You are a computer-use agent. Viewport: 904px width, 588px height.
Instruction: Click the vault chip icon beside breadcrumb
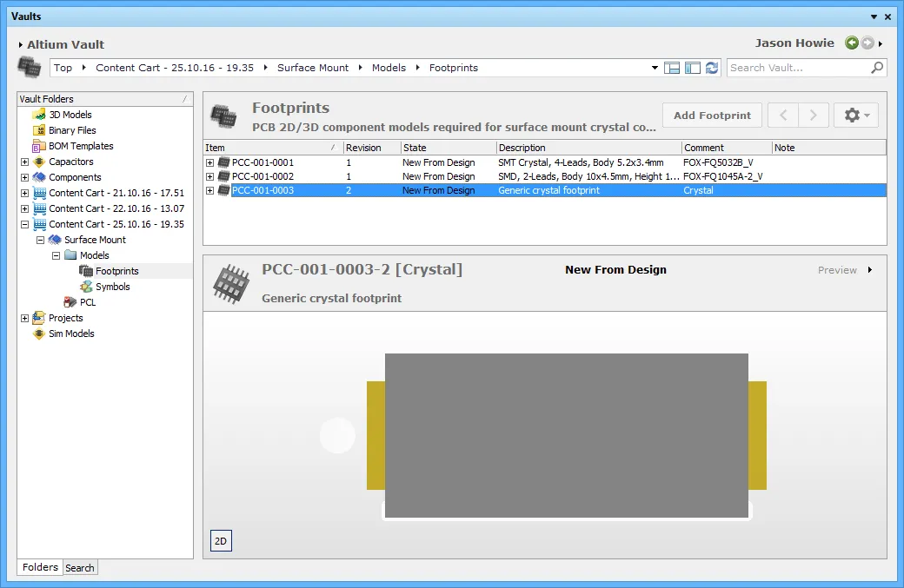(x=30, y=67)
